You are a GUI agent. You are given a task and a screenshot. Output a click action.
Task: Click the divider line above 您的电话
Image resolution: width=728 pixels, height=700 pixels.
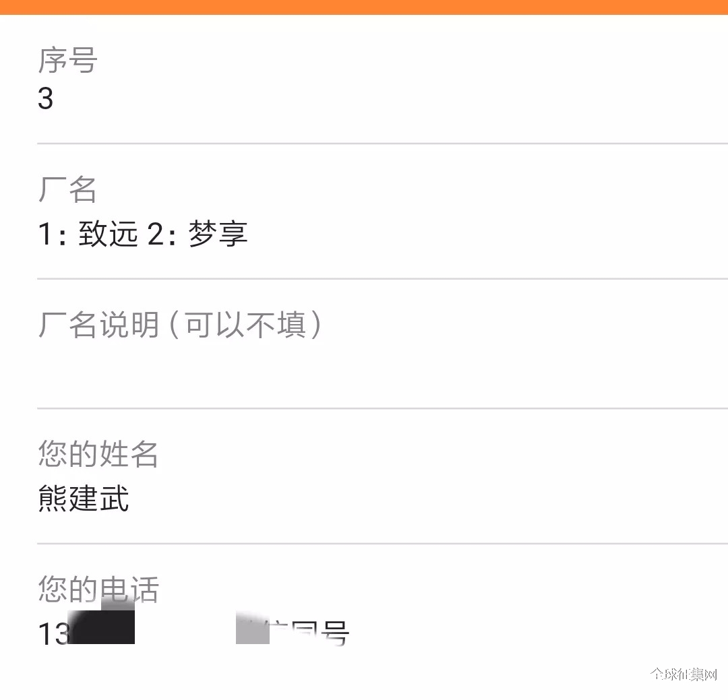(383, 544)
